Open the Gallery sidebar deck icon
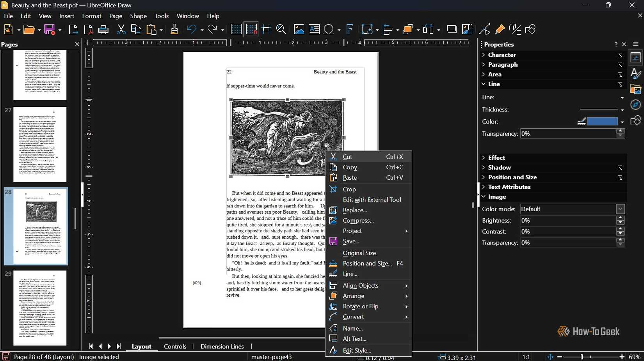 click(x=636, y=89)
